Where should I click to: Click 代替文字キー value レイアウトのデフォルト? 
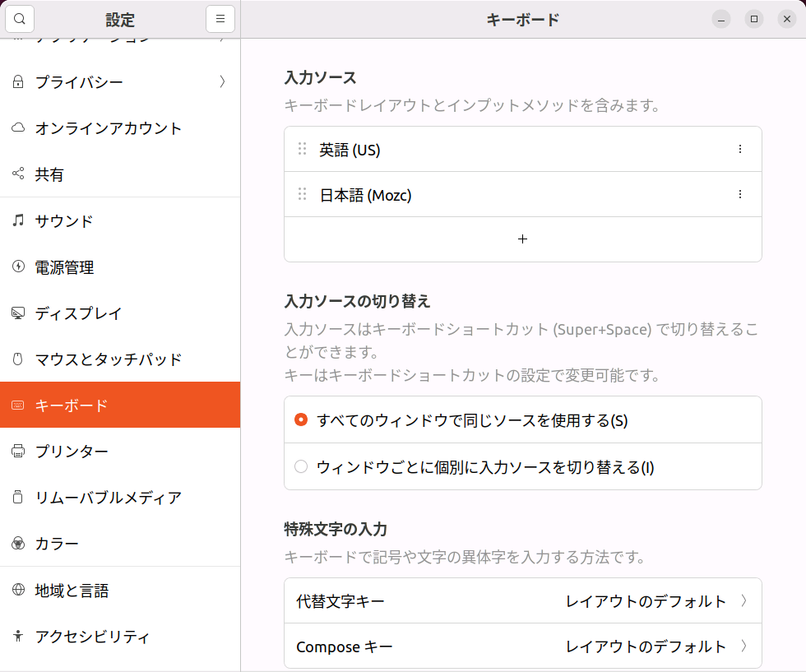point(646,601)
